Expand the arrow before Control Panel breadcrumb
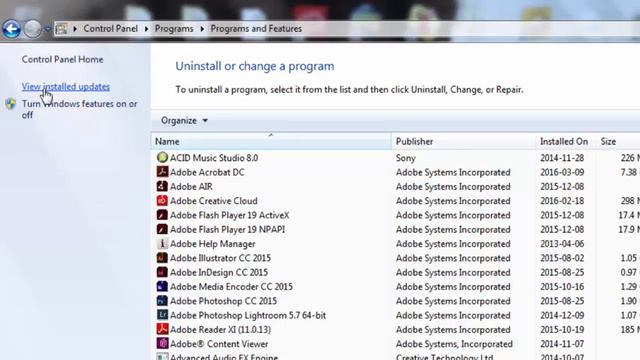This screenshot has height=360, width=640. 75,29
